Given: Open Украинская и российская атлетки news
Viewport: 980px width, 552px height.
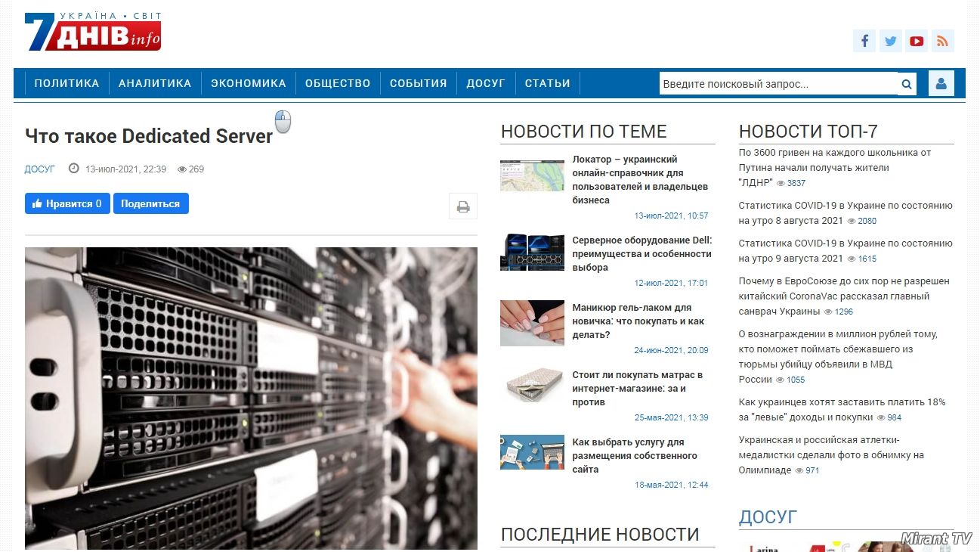Looking at the screenshot, I should coord(831,455).
